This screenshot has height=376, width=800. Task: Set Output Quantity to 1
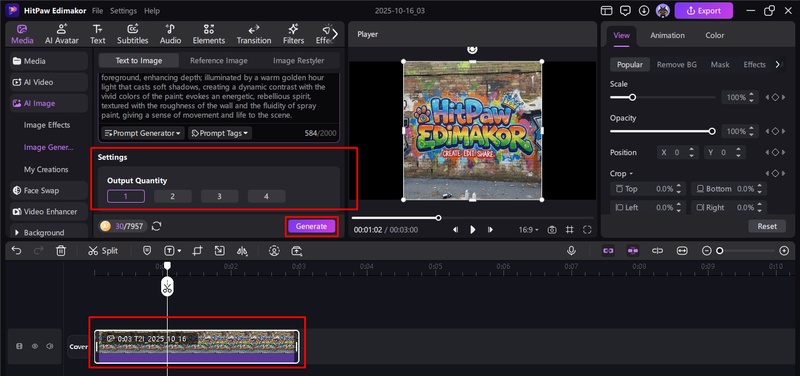tap(126, 196)
